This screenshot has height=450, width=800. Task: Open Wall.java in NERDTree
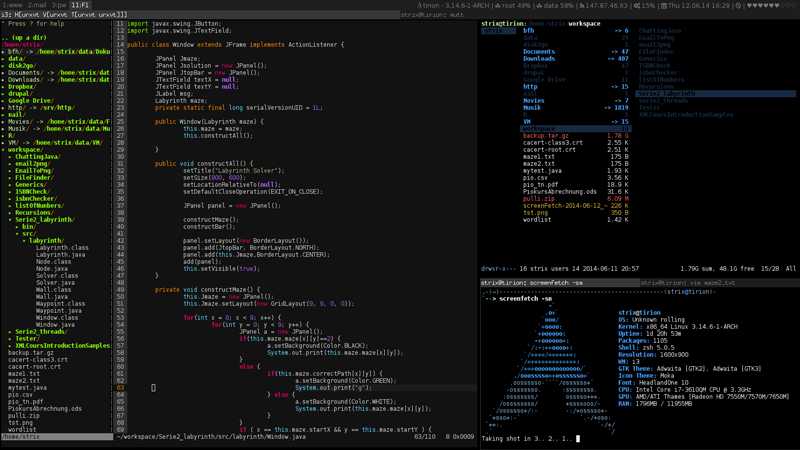(52, 296)
